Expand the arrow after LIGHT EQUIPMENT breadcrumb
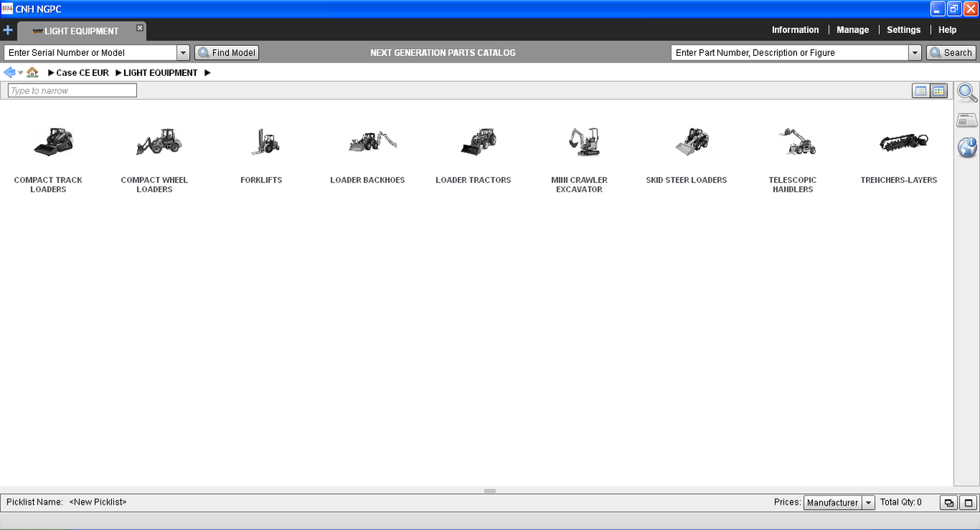 [207, 73]
